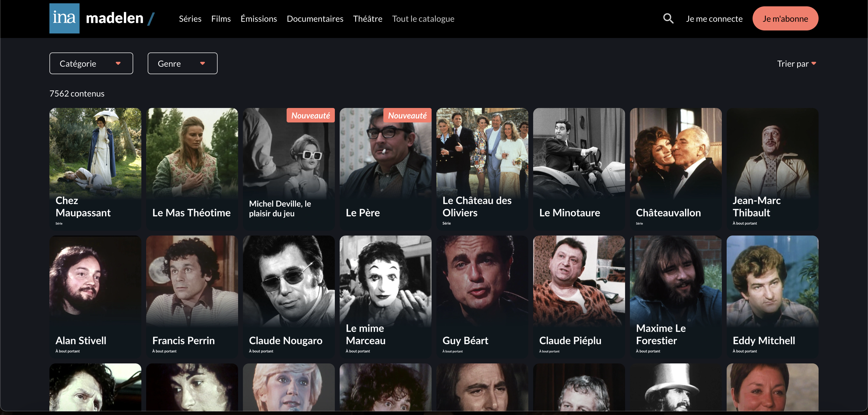868x415 pixels.
Task: Open Le mime Marceau card
Action: pos(385,297)
